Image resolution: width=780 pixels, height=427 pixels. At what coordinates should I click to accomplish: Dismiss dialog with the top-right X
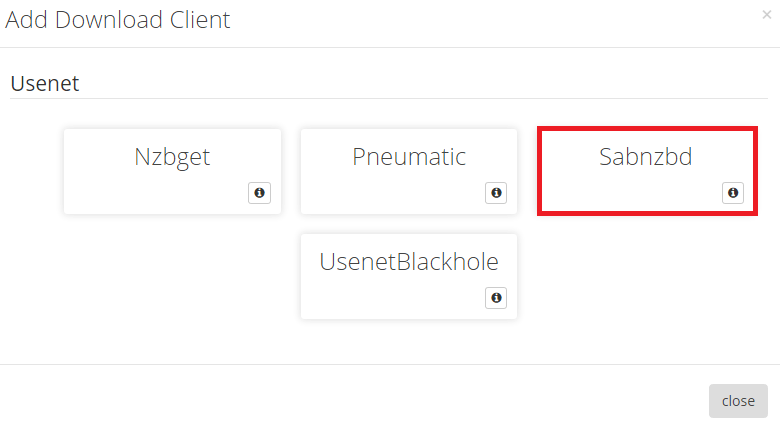tap(767, 15)
